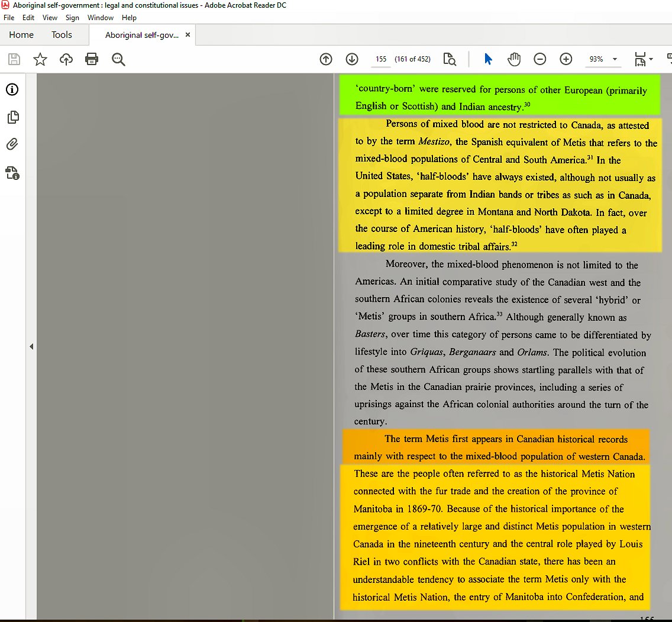672x622 pixels.
Task: Expand the fit page dropdown arrow
Action: pos(651,59)
